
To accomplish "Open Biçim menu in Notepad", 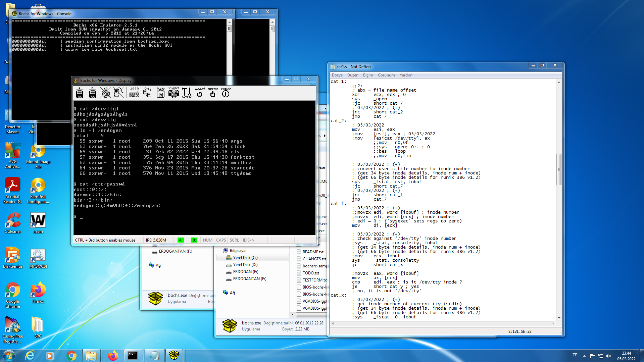I will coord(368,75).
